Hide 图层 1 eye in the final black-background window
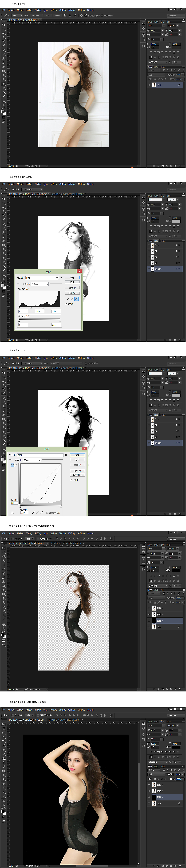Screen dimensions: 186x868 click(x=149, y=785)
